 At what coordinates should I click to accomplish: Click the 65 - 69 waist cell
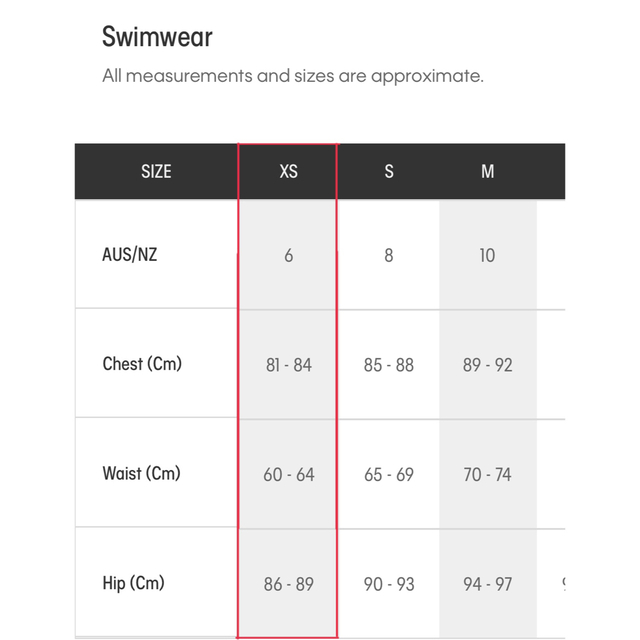[388, 474]
